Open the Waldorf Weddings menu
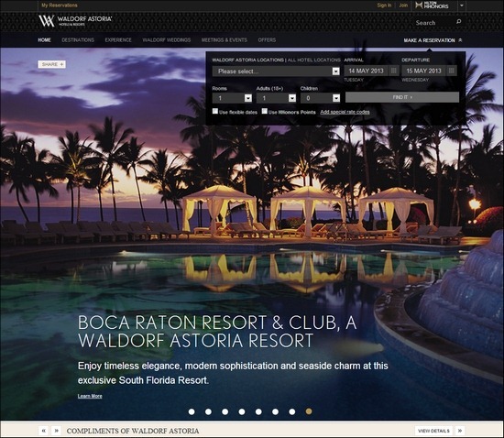The image size is (504, 438). pyautogui.click(x=167, y=40)
